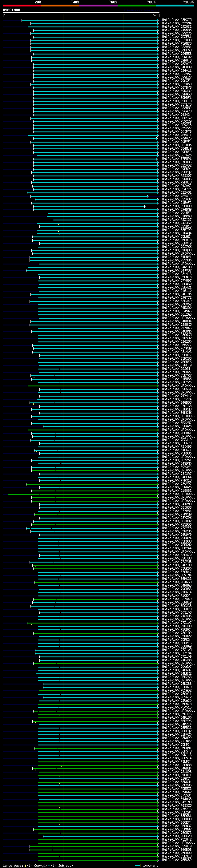197x868 pixels.
Task: Click the label UniRef100_O22038
Action: click(177, 40)
